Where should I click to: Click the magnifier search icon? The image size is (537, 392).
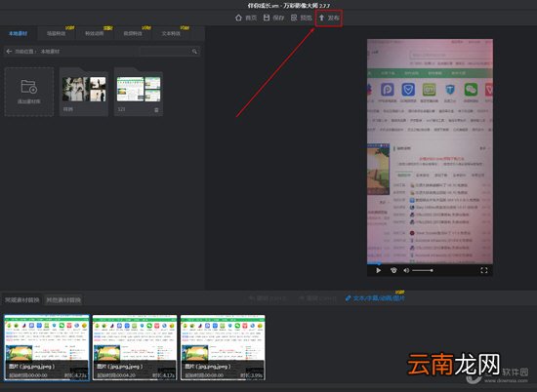tap(194, 52)
